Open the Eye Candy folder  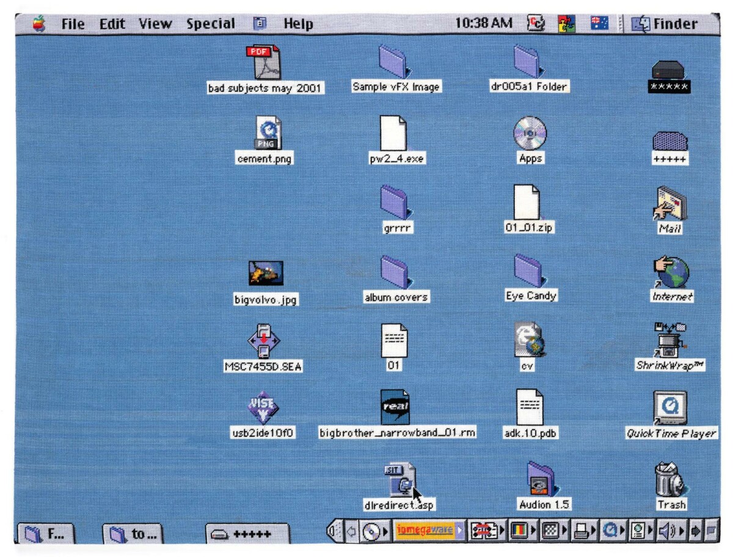530,271
